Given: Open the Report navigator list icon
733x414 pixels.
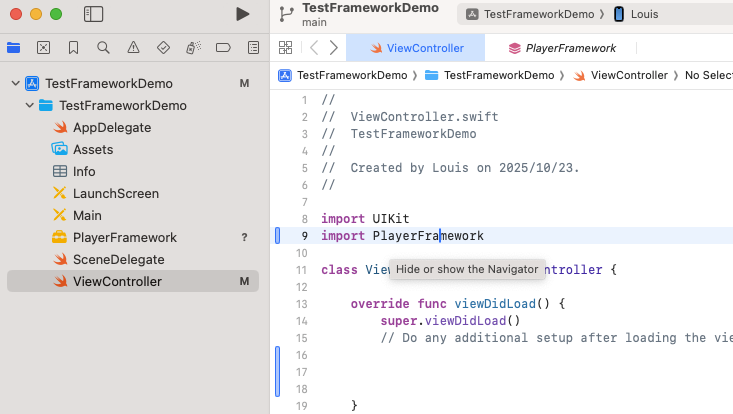Looking at the screenshot, I should (253, 48).
